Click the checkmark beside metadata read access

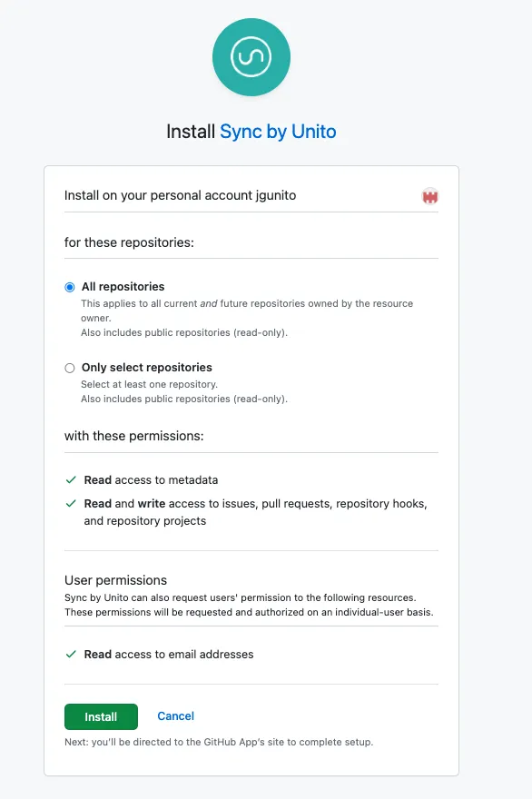71,479
